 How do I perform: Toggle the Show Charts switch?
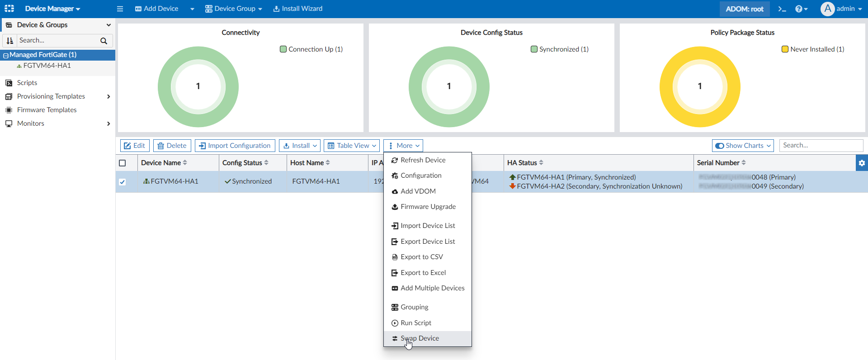719,146
